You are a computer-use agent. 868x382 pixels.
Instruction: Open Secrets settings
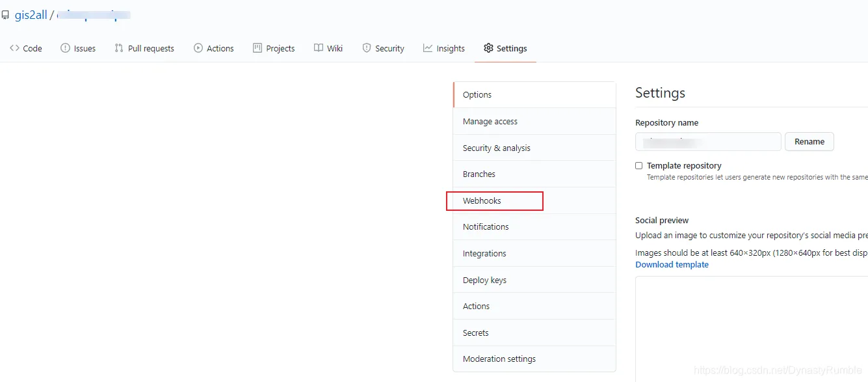point(534,333)
